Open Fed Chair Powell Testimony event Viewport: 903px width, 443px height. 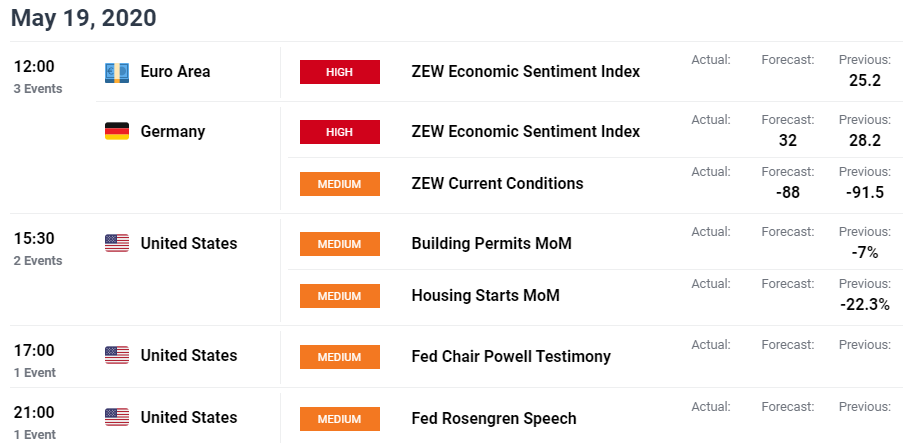click(x=511, y=357)
